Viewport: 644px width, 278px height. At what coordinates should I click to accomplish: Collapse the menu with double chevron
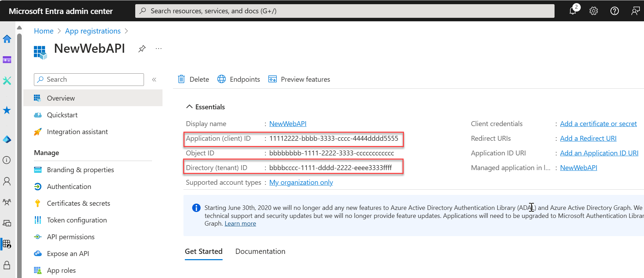(x=154, y=80)
